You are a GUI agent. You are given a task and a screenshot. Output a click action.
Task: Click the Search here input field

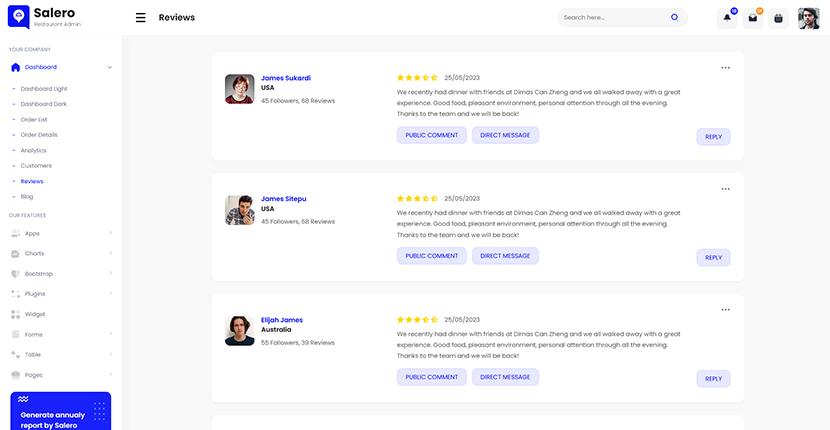610,17
